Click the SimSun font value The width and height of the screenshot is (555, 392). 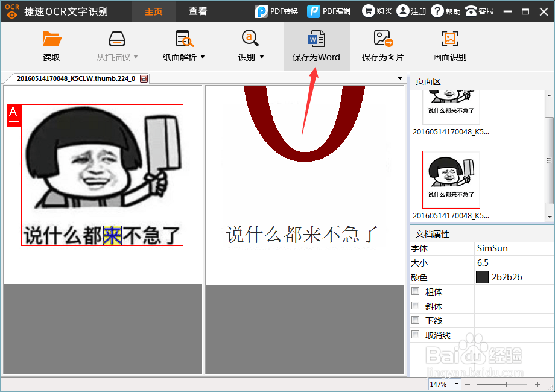pos(492,248)
